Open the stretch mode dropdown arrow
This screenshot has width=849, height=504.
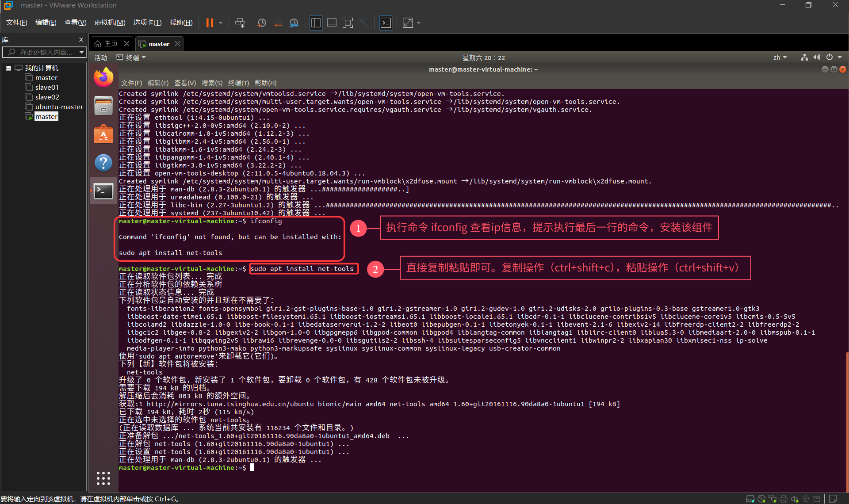point(418,23)
